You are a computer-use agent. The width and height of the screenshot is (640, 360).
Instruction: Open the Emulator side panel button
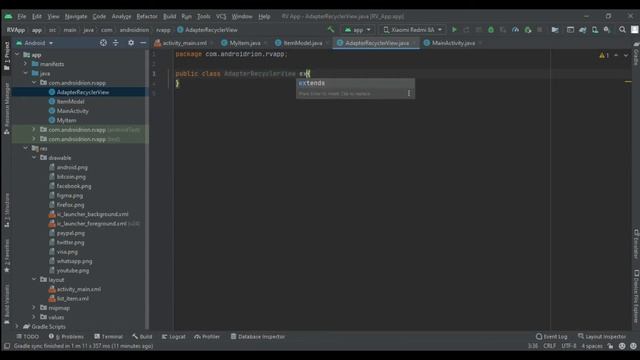click(x=636, y=244)
